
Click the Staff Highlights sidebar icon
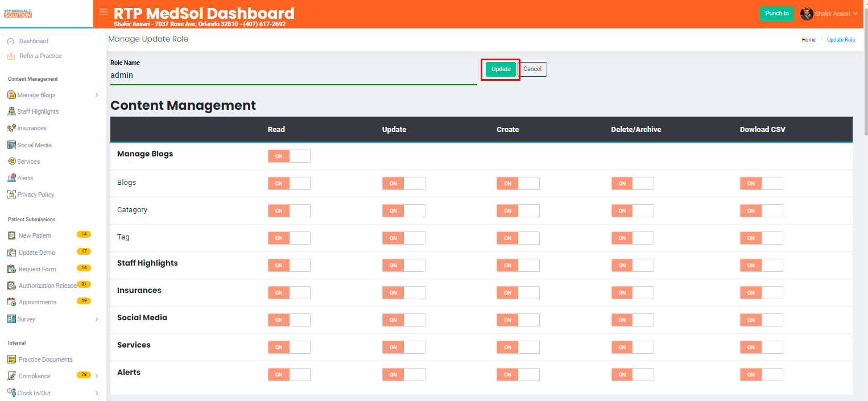pyautogui.click(x=11, y=111)
